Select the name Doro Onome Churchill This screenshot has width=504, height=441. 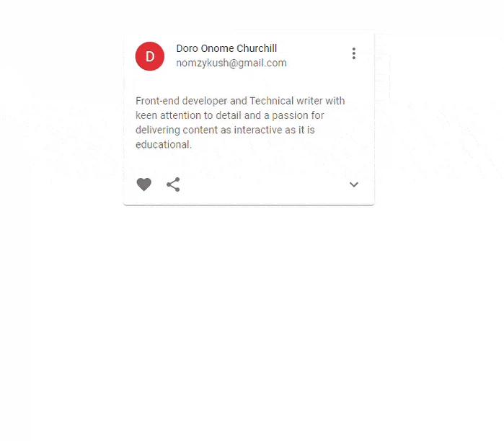[226, 48]
